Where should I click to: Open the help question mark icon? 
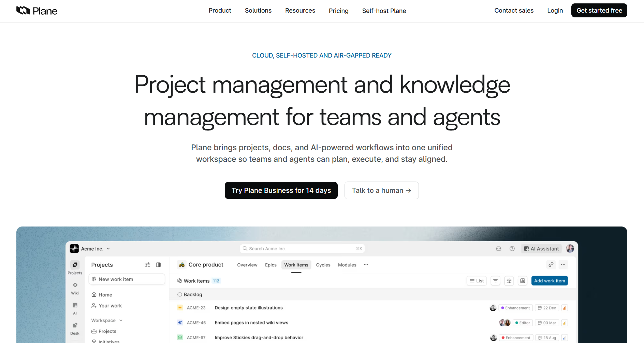tap(512, 249)
